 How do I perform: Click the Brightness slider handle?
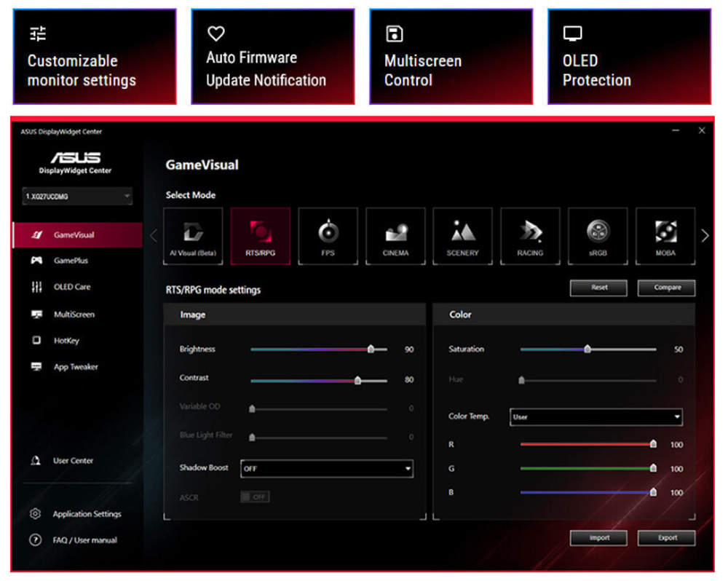[x=371, y=349]
